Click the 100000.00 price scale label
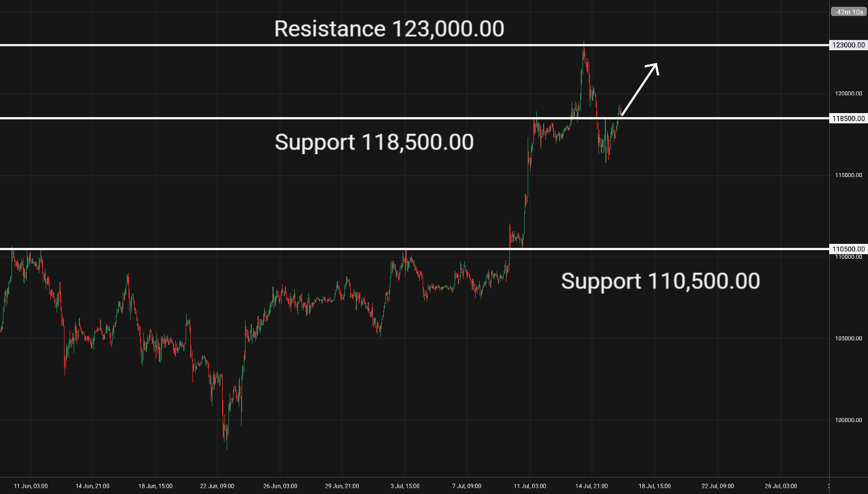 click(848, 420)
